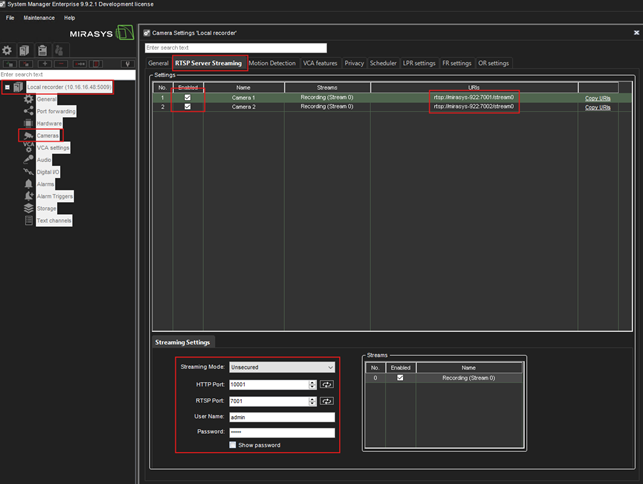Viewport: 643px width, 484px height.
Task: Select the RTSP Server Streaming tab
Action: pyautogui.click(x=209, y=63)
